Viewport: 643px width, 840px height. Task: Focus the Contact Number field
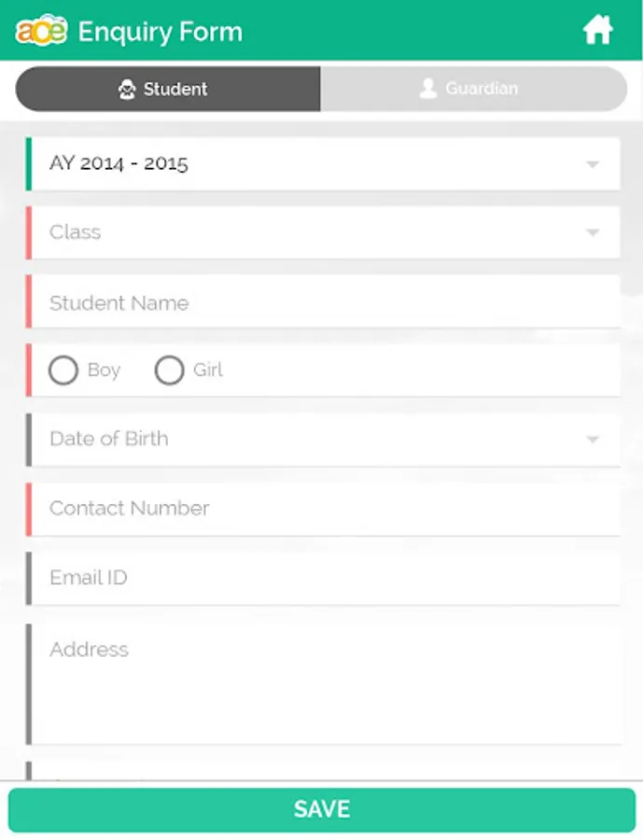click(x=323, y=509)
